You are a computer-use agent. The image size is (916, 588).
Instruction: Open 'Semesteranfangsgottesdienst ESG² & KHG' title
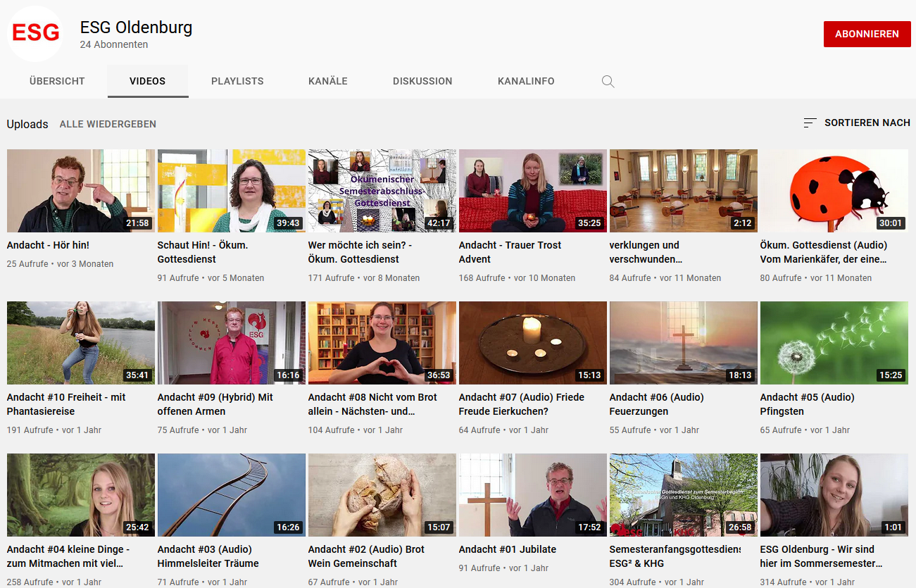pyautogui.click(x=675, y=556)
